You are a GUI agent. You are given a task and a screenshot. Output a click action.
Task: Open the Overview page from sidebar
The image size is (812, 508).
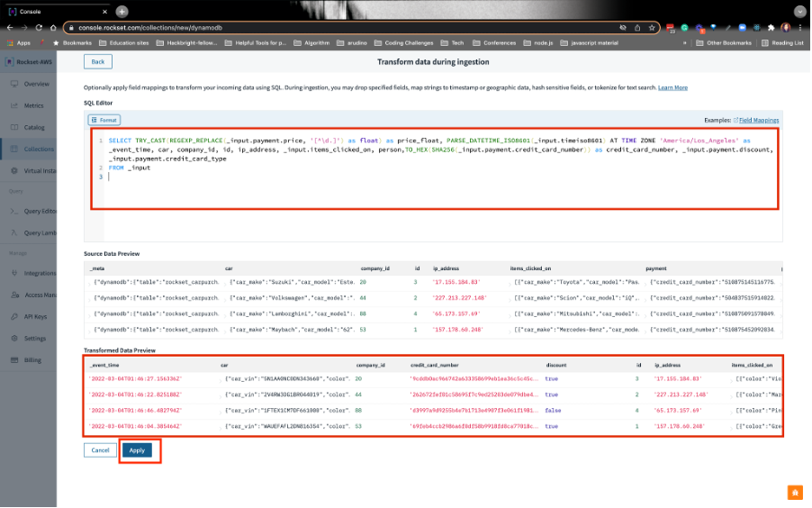click(36, 84)
